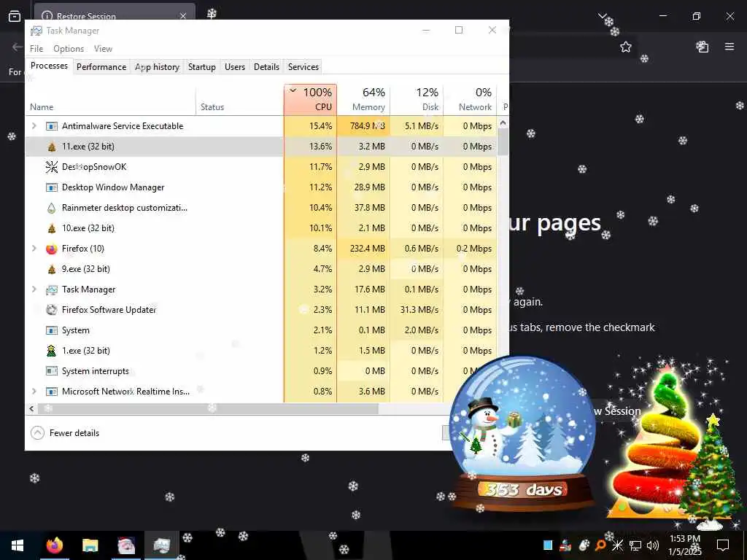Click the 9.exe (32 bit) process icon
Image resolution: width=747 pixels, height=560 pixels.
tap(52, 269)
